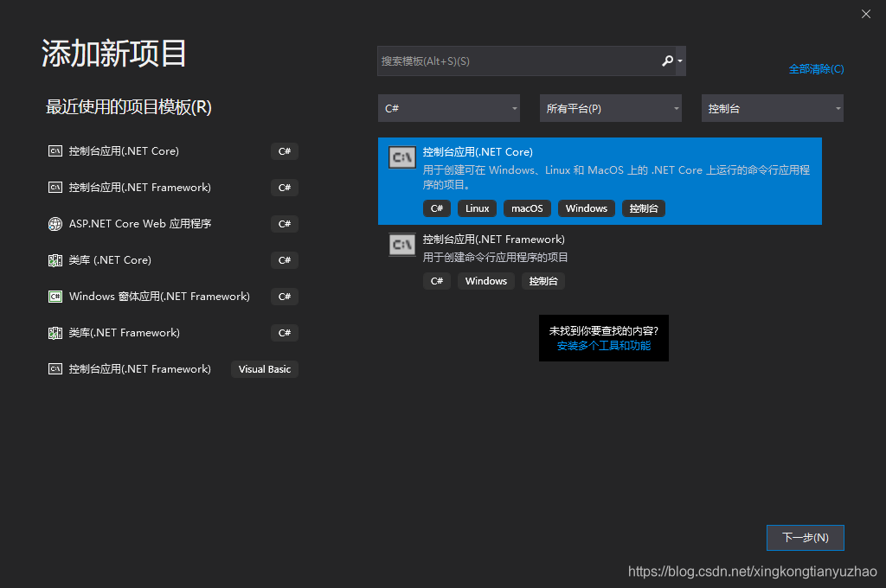Click icon of Windows 窗体应用(.NET Framework)
886x588 pixels.
pos(55,297)
